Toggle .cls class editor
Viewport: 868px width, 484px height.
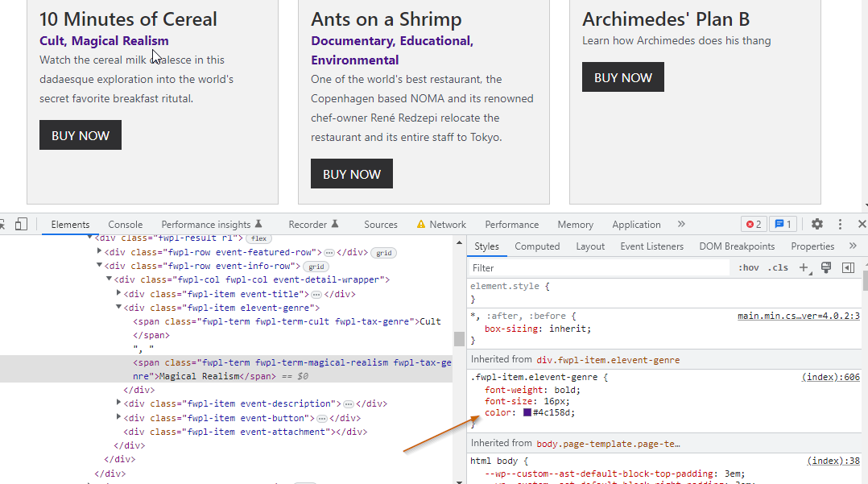pos(778,268)
